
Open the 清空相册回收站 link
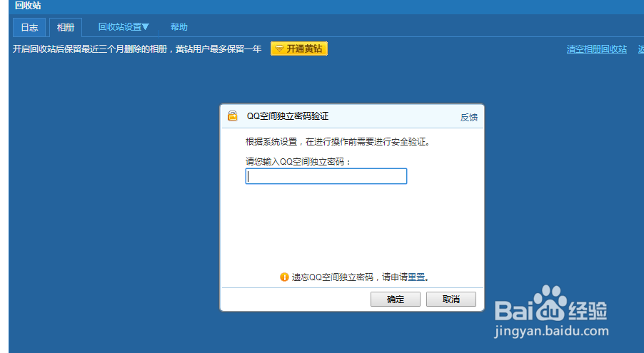tap(596, 49)
